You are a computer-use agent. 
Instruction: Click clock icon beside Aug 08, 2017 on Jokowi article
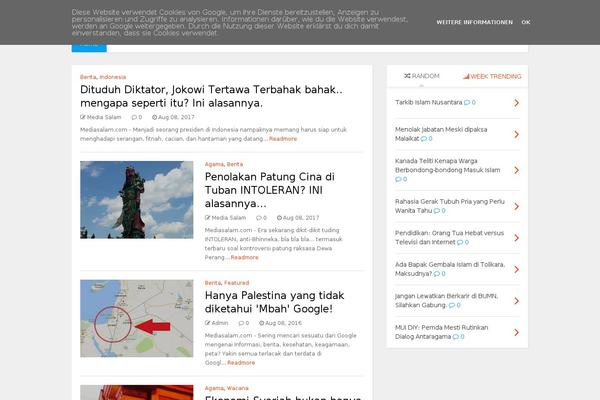point(154,117)
